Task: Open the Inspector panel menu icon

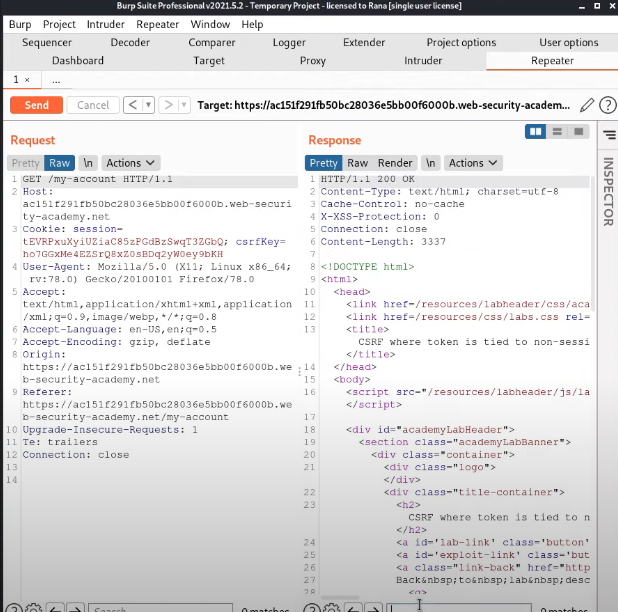Action: click(x=610, y=135)
